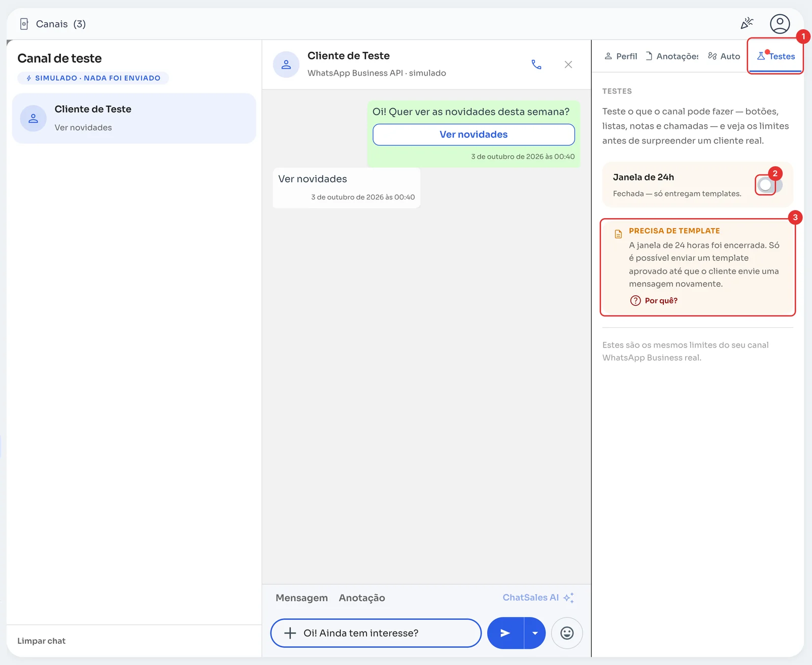This screenshot has width=812, height=665.
Task: Click the Canais channel icon
Action: [24, 24]
